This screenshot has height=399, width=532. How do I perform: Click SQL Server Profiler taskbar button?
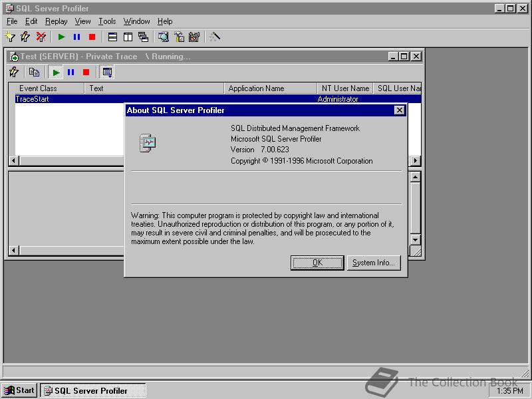93,390
